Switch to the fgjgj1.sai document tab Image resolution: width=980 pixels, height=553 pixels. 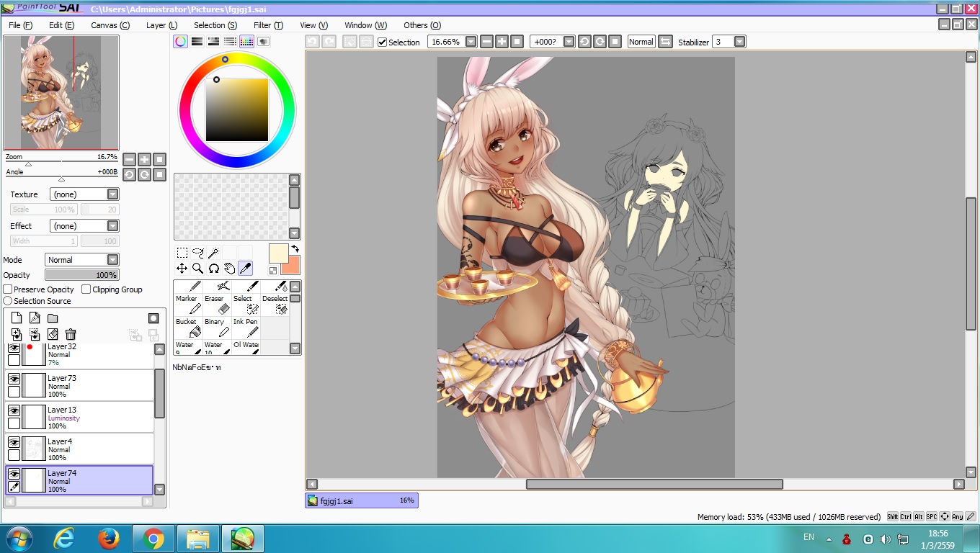point(362,500)
